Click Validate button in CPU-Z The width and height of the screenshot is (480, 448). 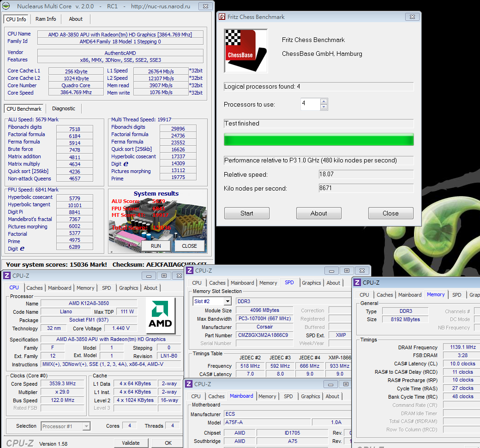click(x=131, y=443)
